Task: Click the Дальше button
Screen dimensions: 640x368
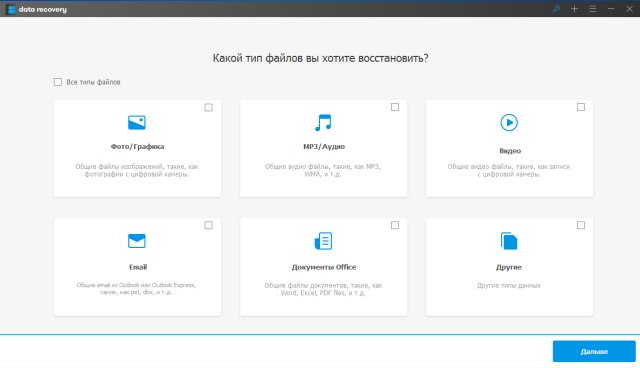Action: [x=594, y=351]
